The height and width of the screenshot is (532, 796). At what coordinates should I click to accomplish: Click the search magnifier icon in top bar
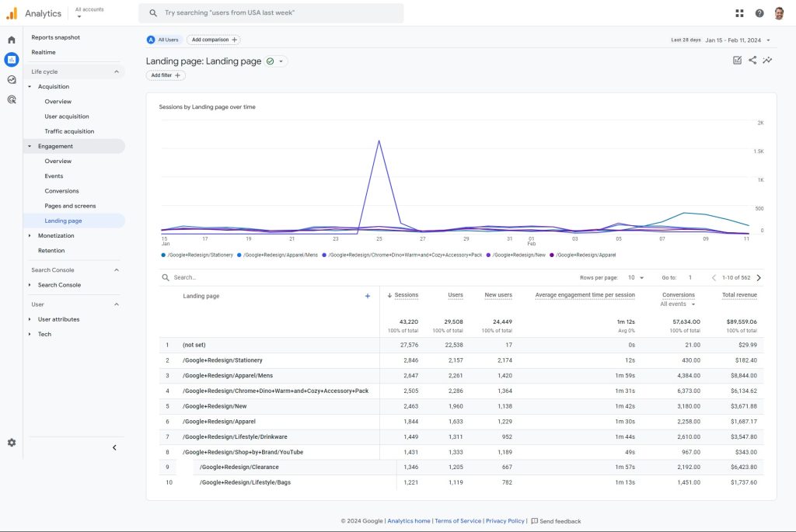click(x=153, y=13)
